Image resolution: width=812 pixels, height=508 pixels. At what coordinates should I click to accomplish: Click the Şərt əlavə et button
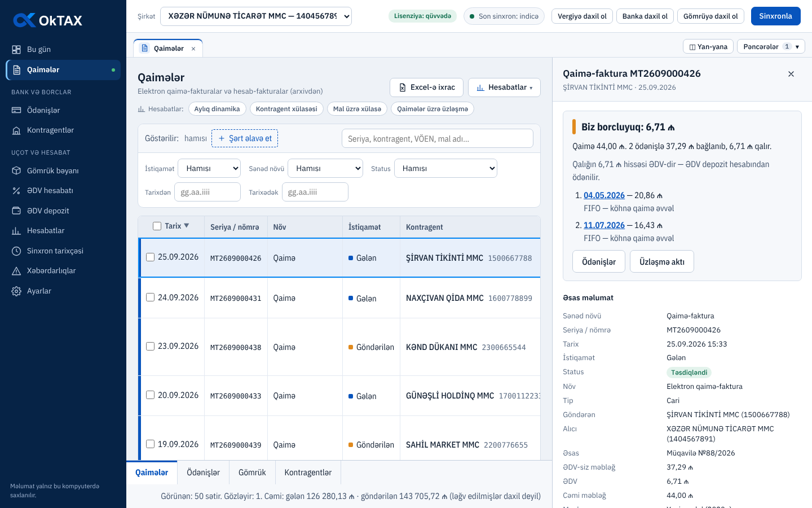click(245, 138)
